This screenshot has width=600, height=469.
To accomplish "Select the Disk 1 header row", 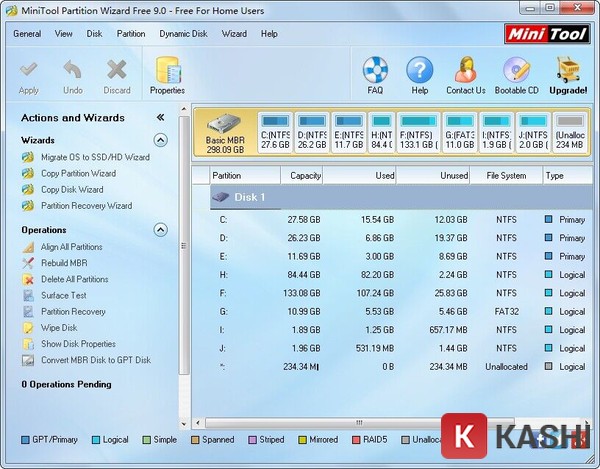I will pos(401,197).
